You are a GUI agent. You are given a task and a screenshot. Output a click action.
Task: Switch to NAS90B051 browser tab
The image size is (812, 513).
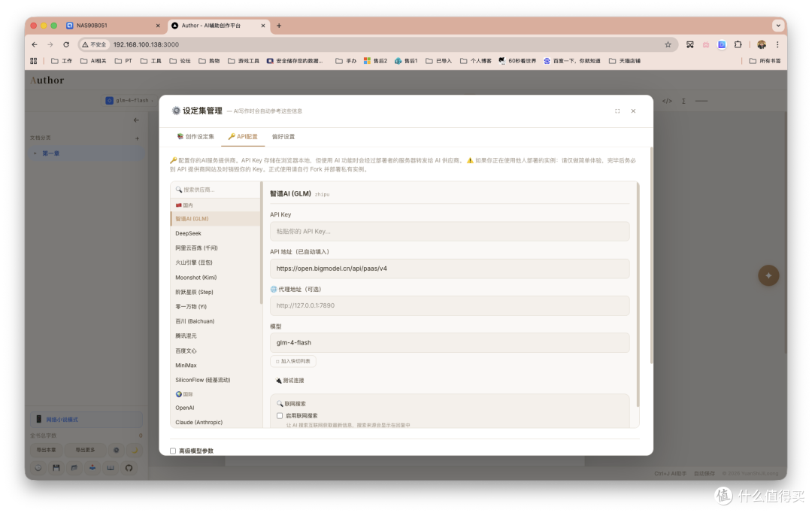[112, 26]
